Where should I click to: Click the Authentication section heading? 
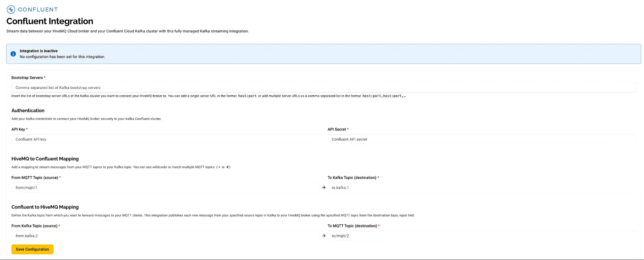click(x=28, y=111)
